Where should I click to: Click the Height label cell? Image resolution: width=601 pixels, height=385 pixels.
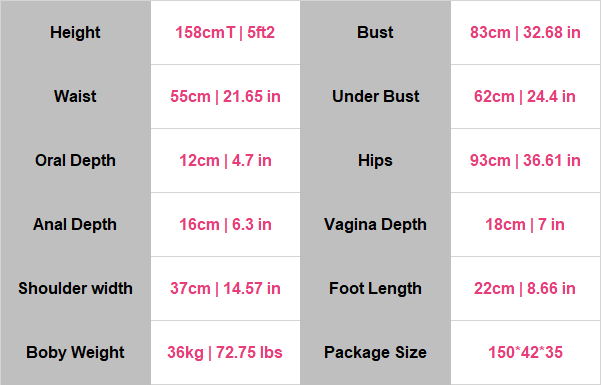(x=75, y=33)
